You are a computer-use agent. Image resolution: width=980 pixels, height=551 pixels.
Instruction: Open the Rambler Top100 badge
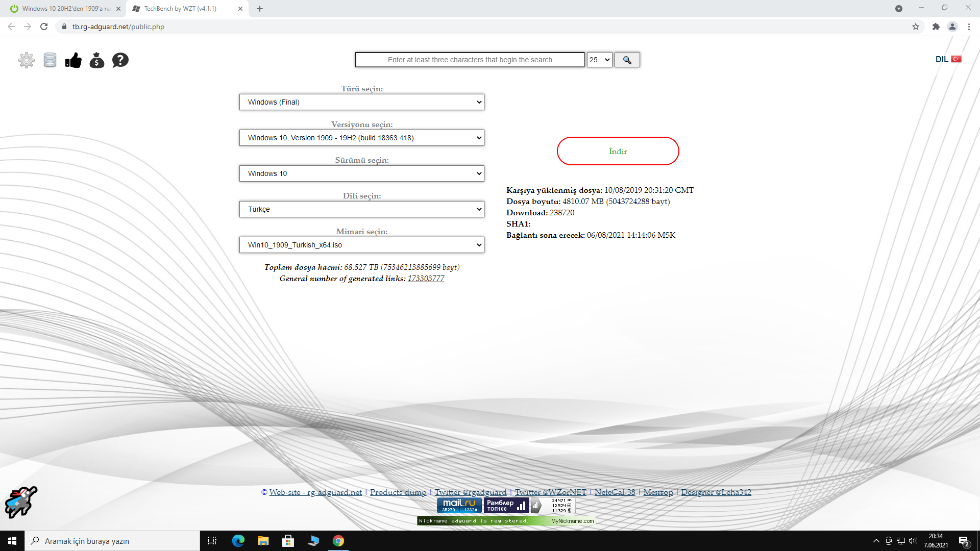coord(506,505)
